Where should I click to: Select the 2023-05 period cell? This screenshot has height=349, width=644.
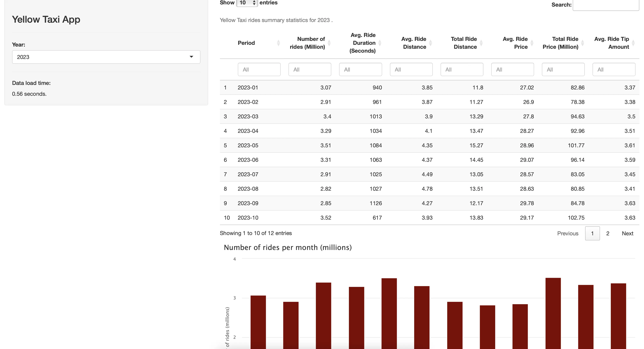pyautogui.click(x=248, y=145)
